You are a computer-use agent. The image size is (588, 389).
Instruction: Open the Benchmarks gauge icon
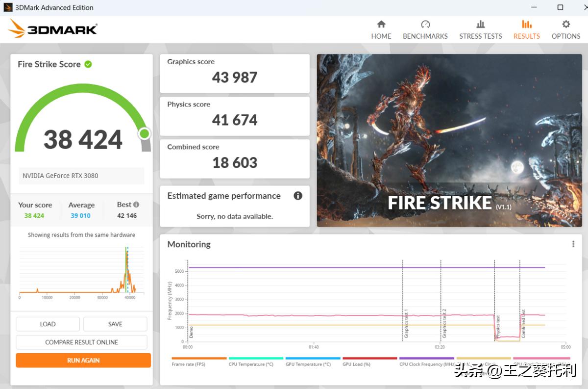tap(425, 25)
